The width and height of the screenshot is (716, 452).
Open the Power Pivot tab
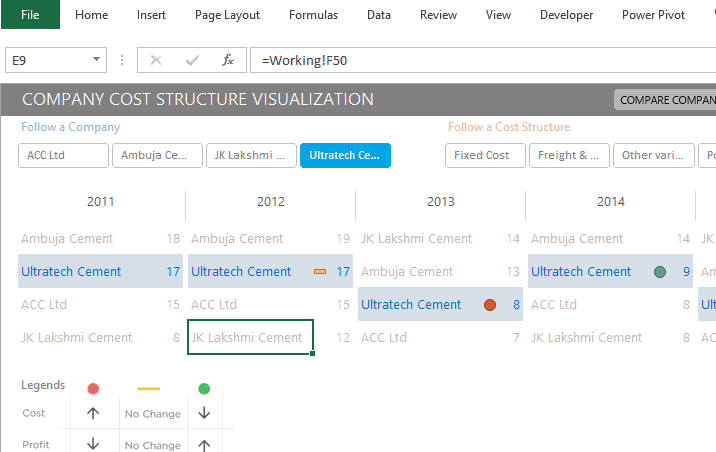(653, 15)
